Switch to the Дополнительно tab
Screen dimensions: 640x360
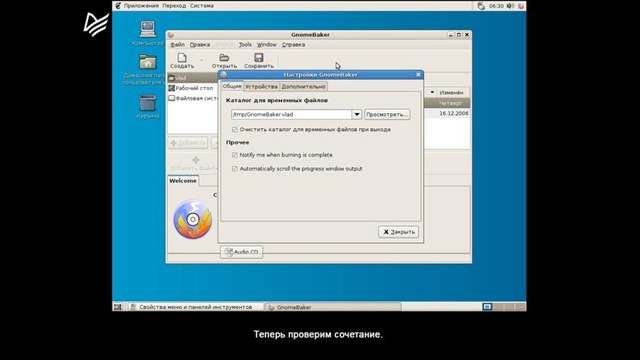coord(304,87)
